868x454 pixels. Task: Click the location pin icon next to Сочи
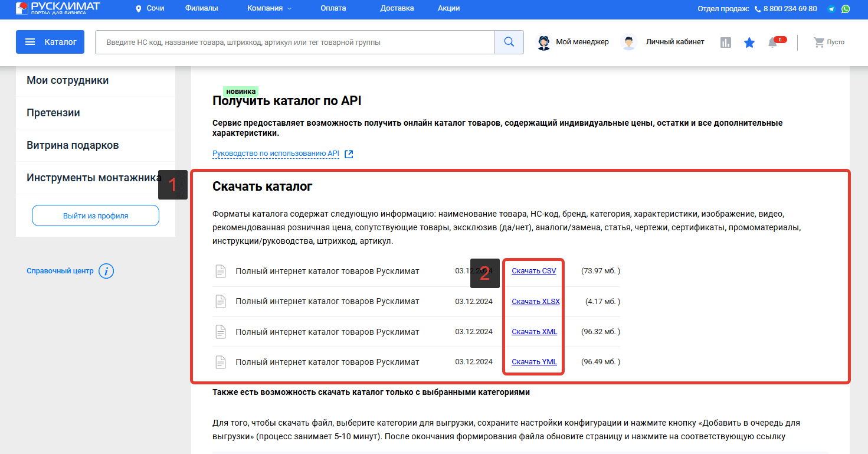(x=139, y=9)
